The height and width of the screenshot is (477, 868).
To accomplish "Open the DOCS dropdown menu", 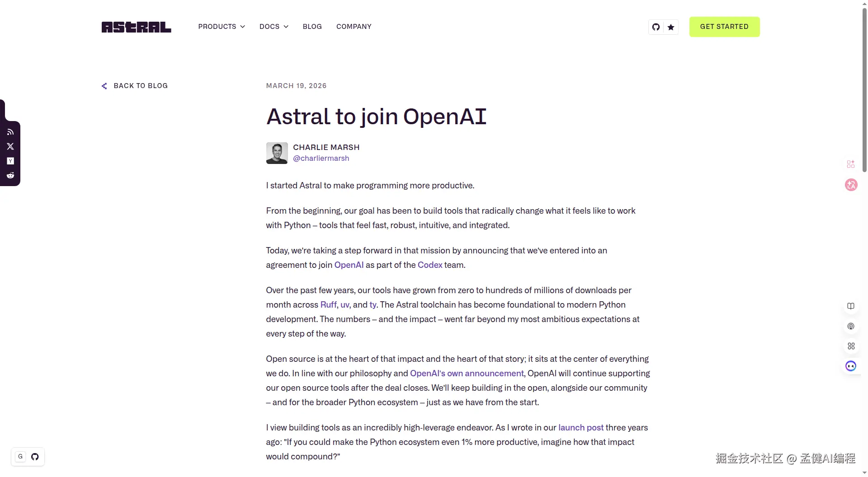I will coord(274,27).
